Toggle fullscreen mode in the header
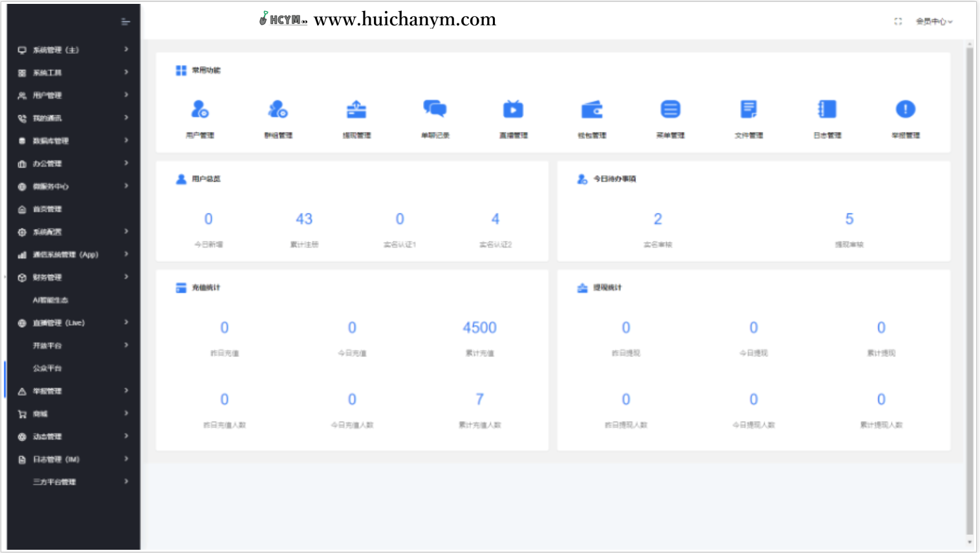Viewport: 980px width, 553px height. click(x=898, y=21)
